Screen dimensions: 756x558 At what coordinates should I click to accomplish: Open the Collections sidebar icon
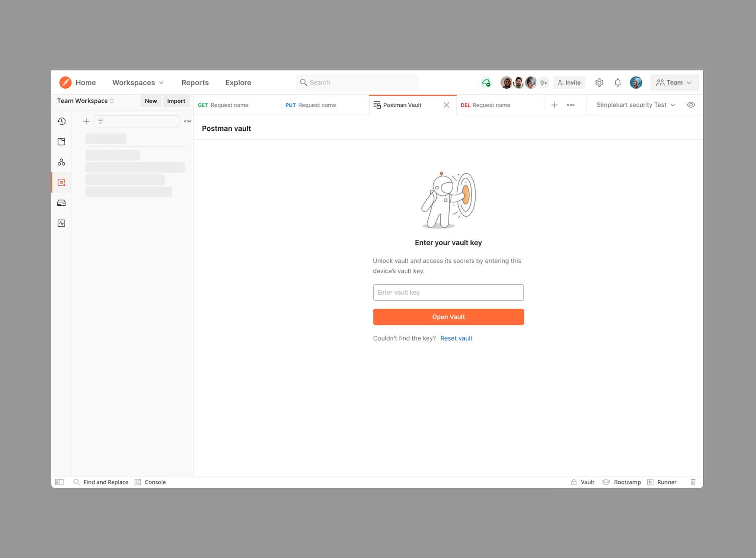point(62,141)
